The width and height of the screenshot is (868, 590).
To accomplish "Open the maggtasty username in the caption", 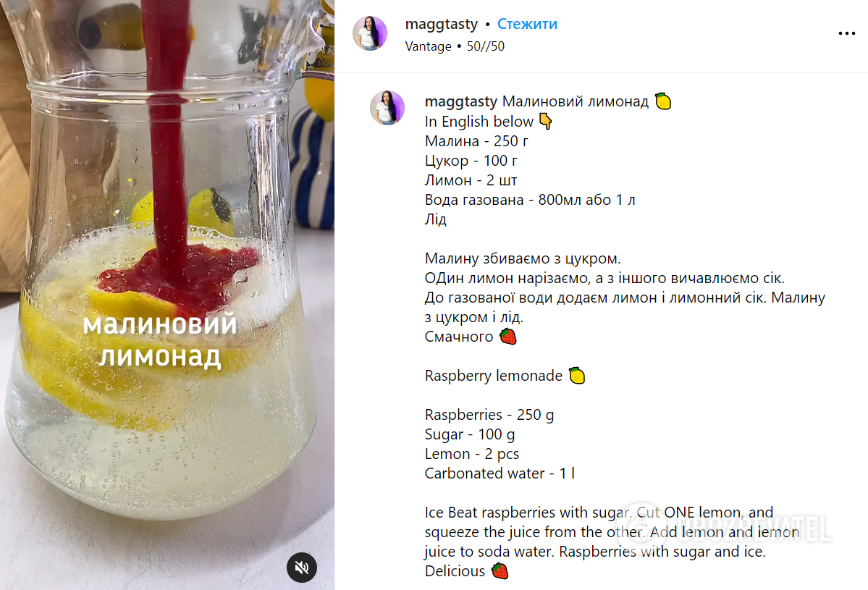I will click(460, 102).
